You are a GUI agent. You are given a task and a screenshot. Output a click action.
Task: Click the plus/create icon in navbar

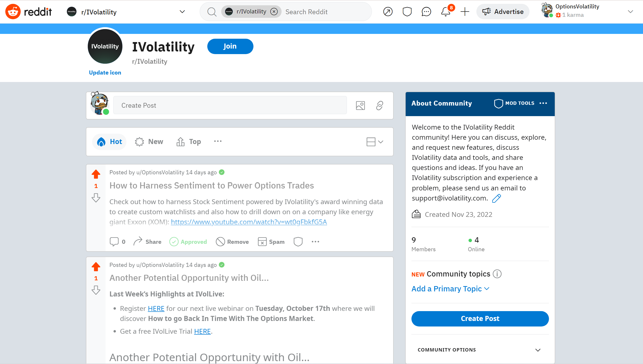point(465,12)
